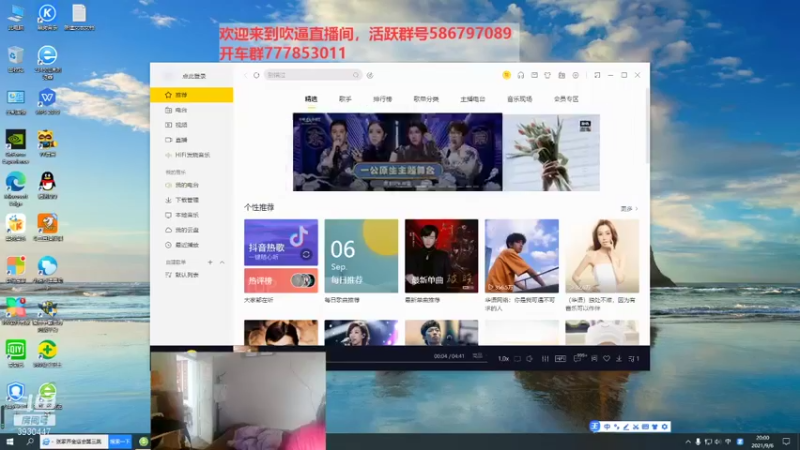Open the Recycle Bin desktop icon
This screenshot has height=450, width=800.
click(16, 59)
